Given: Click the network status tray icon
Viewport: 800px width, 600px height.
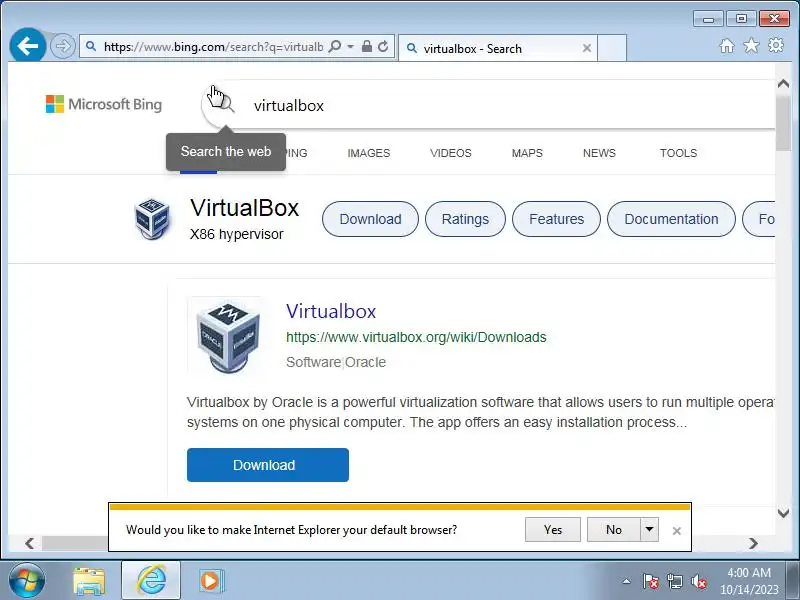Looking at the screenshot, I should pos(674,581).
